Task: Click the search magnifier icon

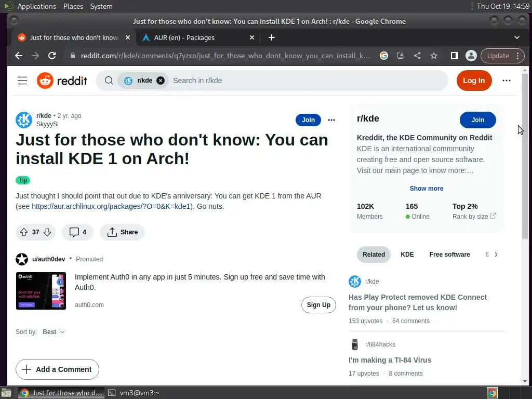Action: click(109, 81)
